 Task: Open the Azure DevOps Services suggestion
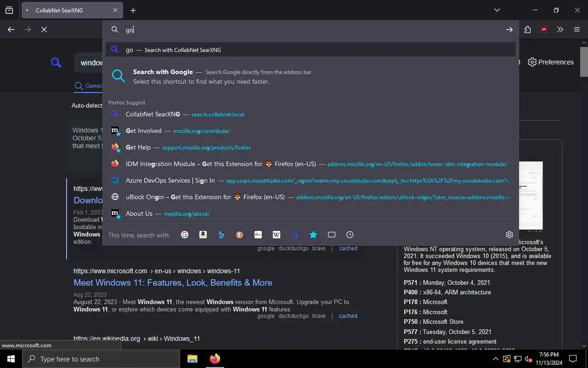tap(311, 180)
